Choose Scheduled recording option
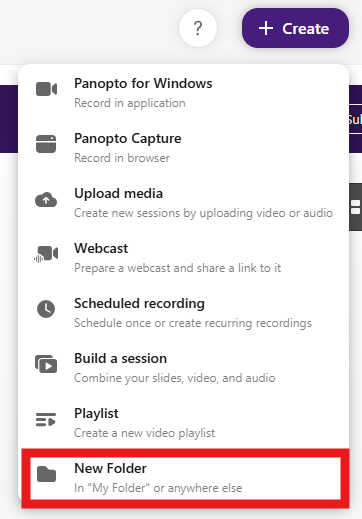 [x=184, y=312]
